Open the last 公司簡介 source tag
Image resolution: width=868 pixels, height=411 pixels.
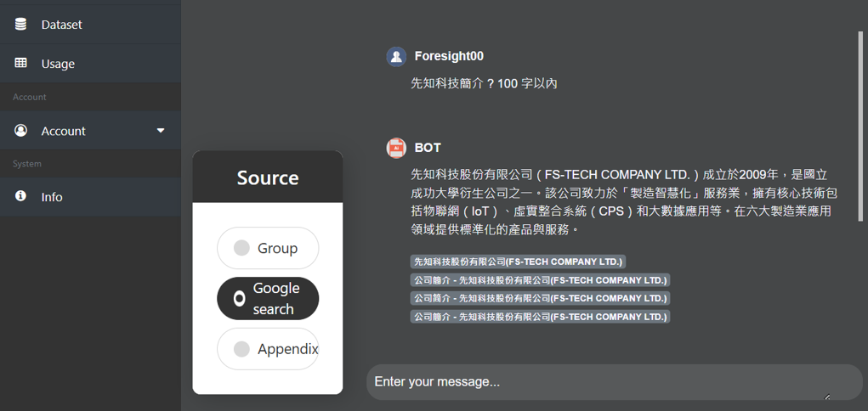[541, 317]
